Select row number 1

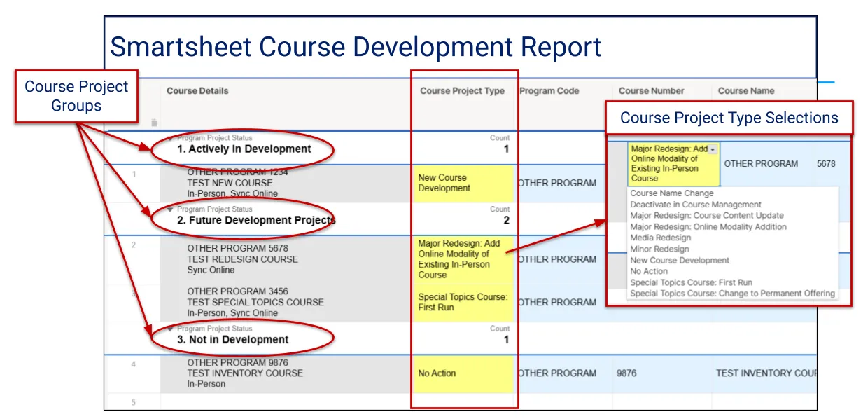click(133, 173)
